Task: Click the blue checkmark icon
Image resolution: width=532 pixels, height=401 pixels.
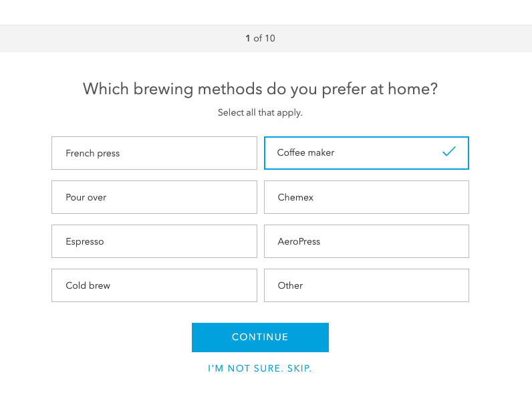Action: [448, 152]
